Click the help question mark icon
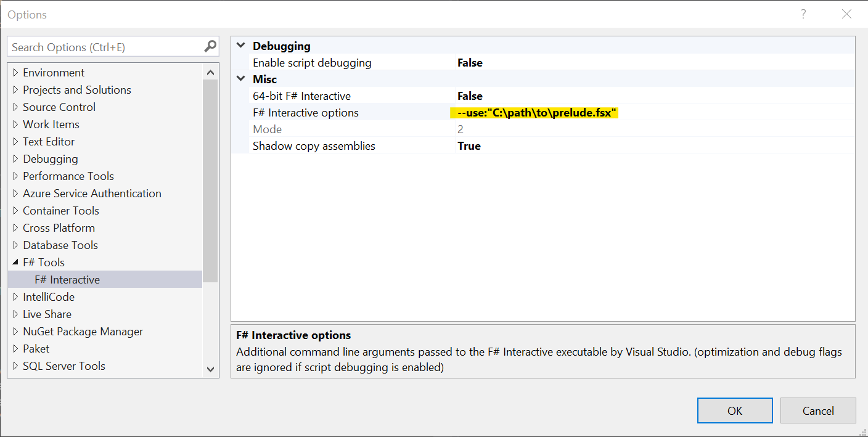868x437 pixels. [803, 14]
